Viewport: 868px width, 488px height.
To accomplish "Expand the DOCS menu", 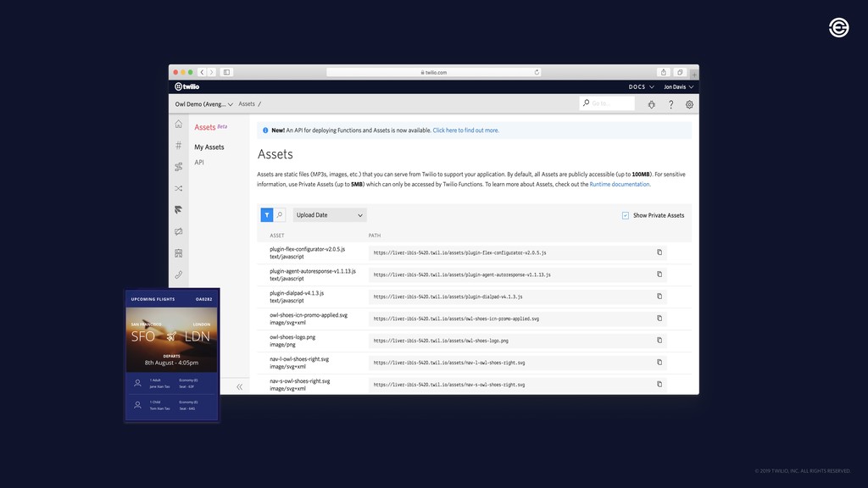I will (x=641, y=86).
